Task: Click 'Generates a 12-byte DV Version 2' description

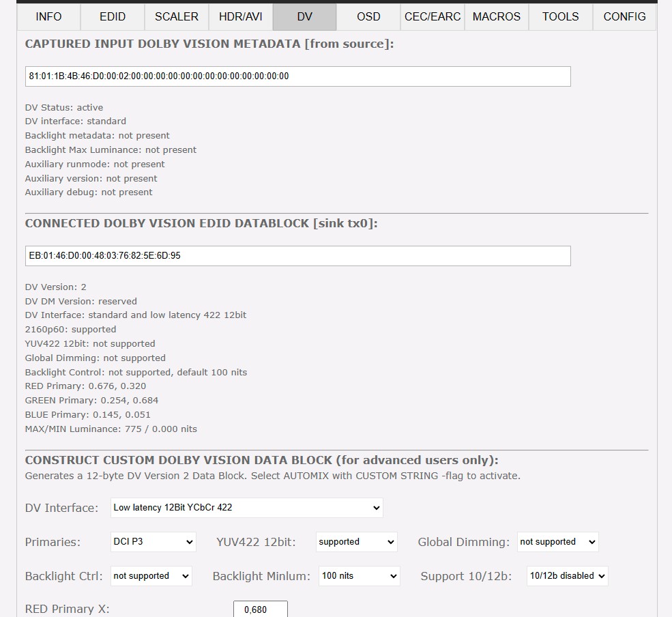Action: point(273,476)
